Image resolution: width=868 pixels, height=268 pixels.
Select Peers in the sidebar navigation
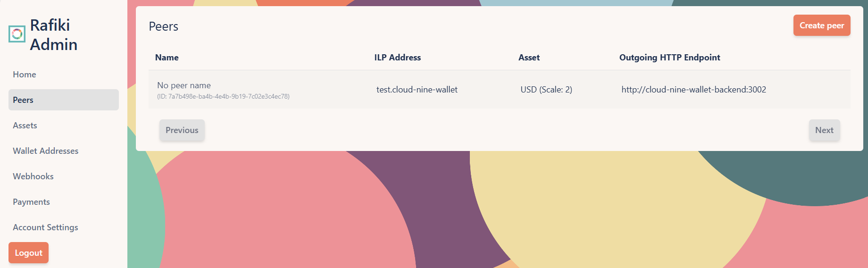click(x=23, y=100)
